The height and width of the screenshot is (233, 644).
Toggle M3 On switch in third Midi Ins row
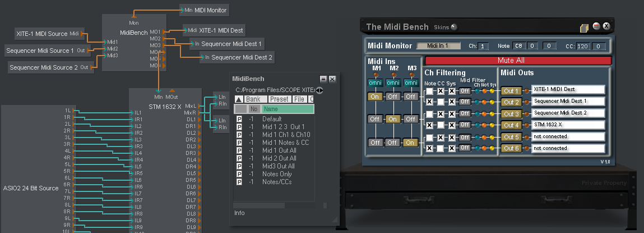[411, 143]
